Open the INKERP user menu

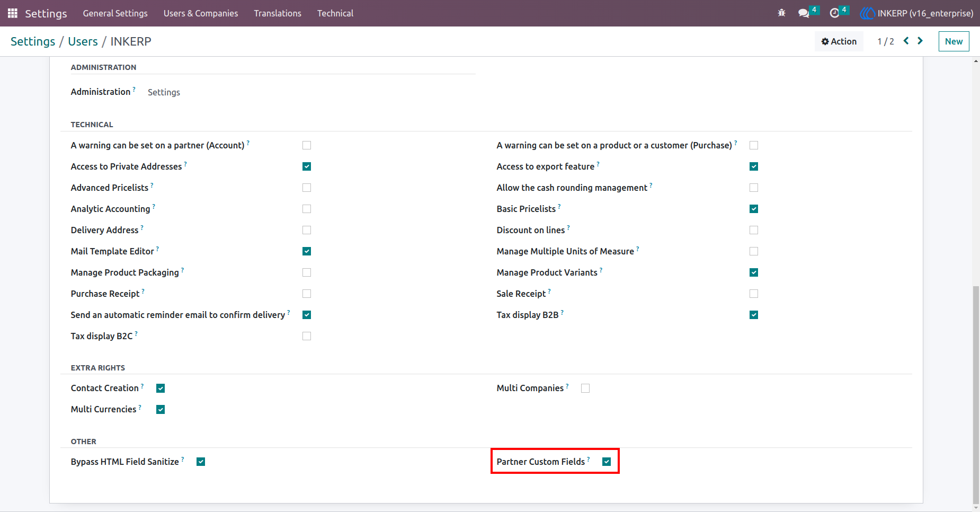(x=917, y=13)
